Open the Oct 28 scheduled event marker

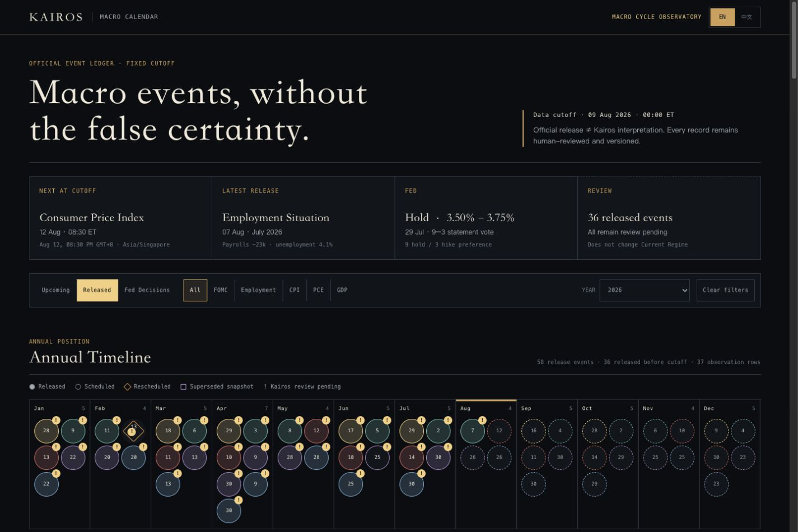point(594,431)
